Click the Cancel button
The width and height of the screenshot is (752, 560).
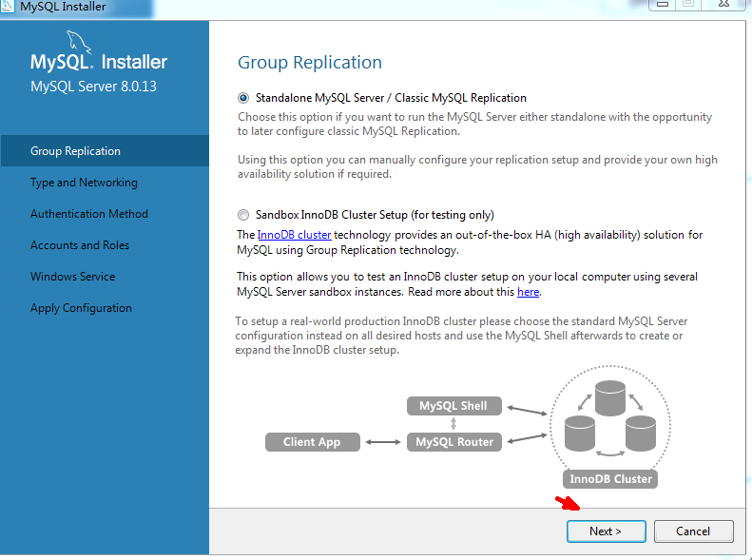pos(693,531)
